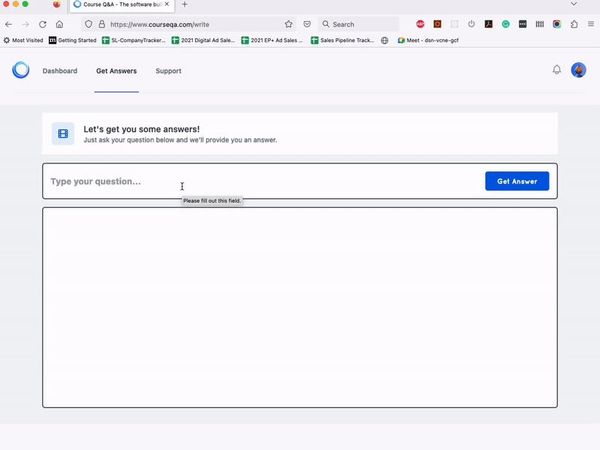
Task: Open the Firefox hamburger menu
Action: 591,24
